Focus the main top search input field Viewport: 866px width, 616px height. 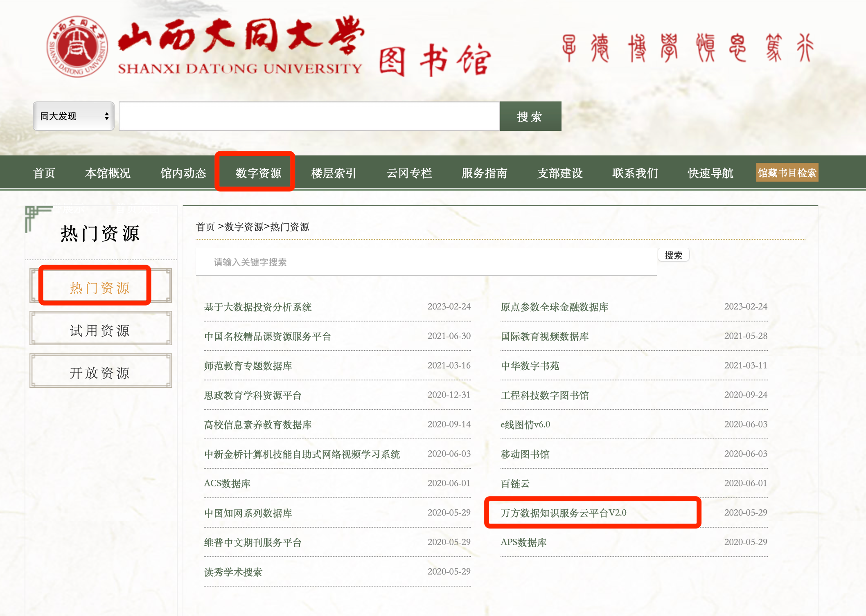[309, 116]
